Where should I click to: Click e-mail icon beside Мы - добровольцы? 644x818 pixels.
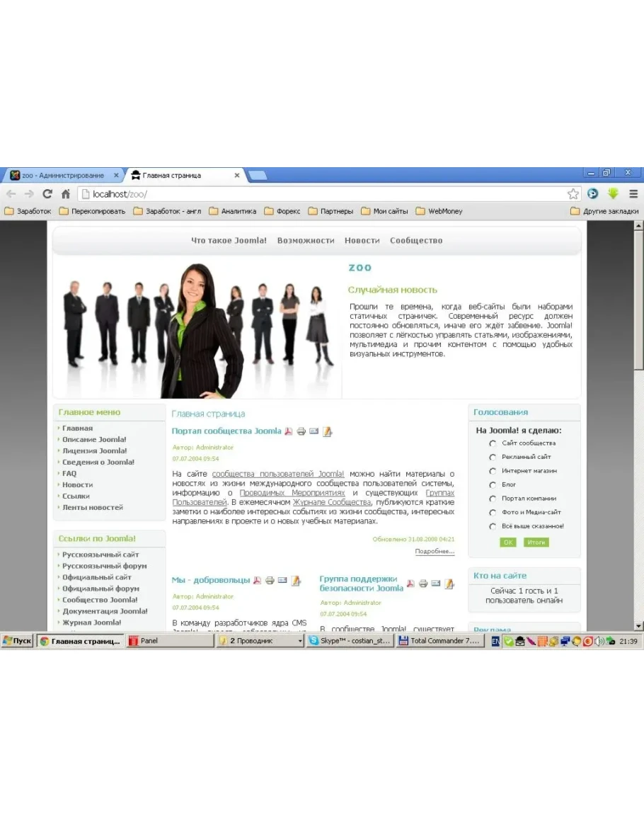[x=282, y=581]
